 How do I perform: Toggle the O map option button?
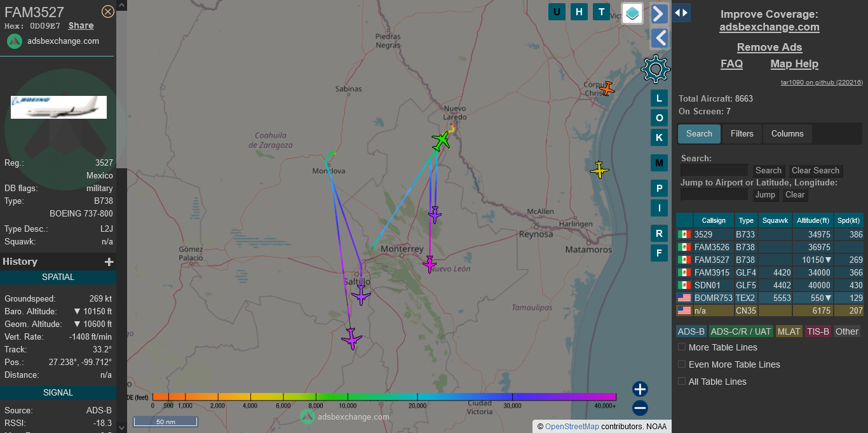659,118
